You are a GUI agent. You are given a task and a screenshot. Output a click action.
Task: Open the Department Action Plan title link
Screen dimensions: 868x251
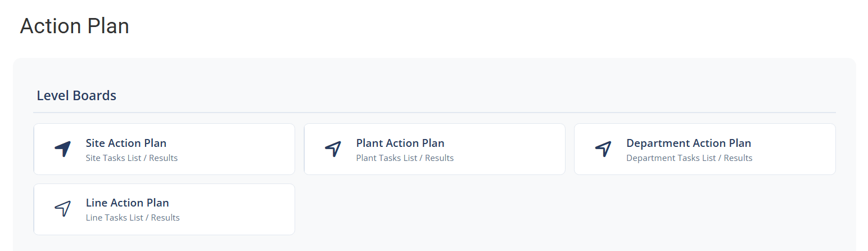click(x=689, y=143)
